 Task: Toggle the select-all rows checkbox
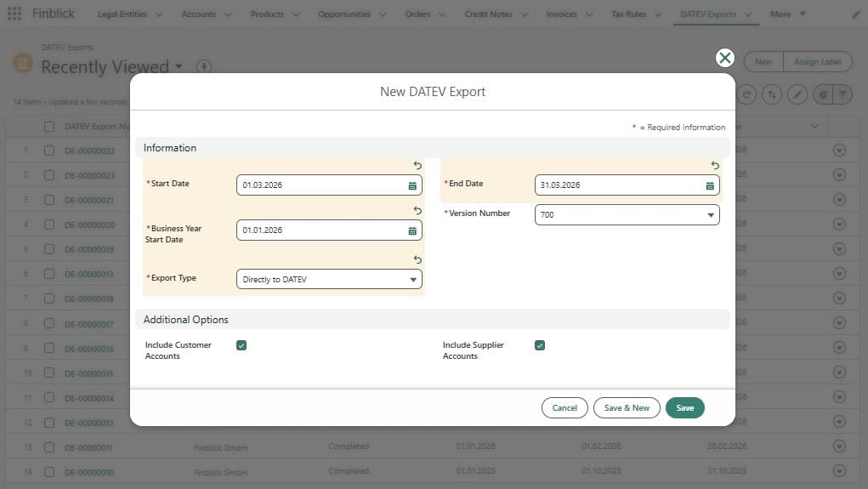[x=49, y=126]
